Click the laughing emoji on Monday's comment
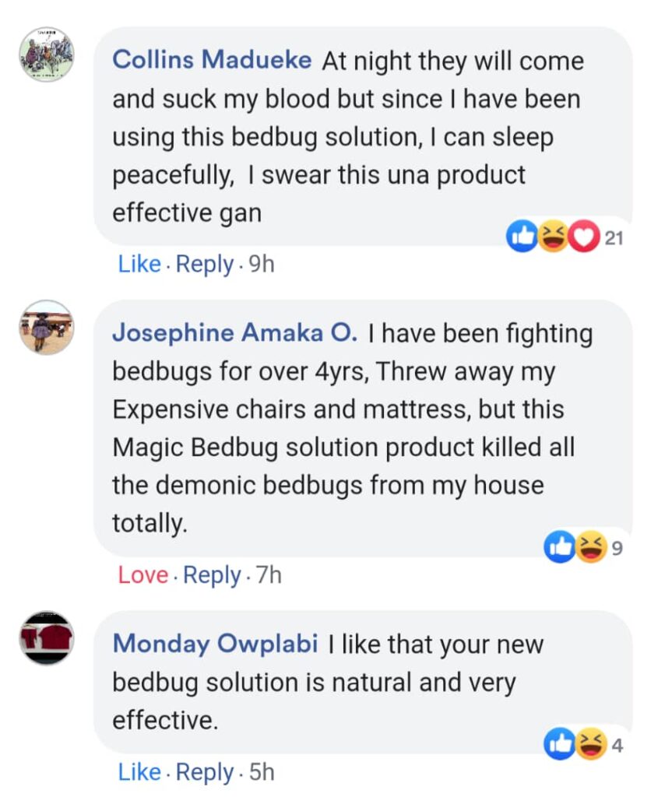Image resolution: width=672 pixels, height=797 pixels. point(593,745)
